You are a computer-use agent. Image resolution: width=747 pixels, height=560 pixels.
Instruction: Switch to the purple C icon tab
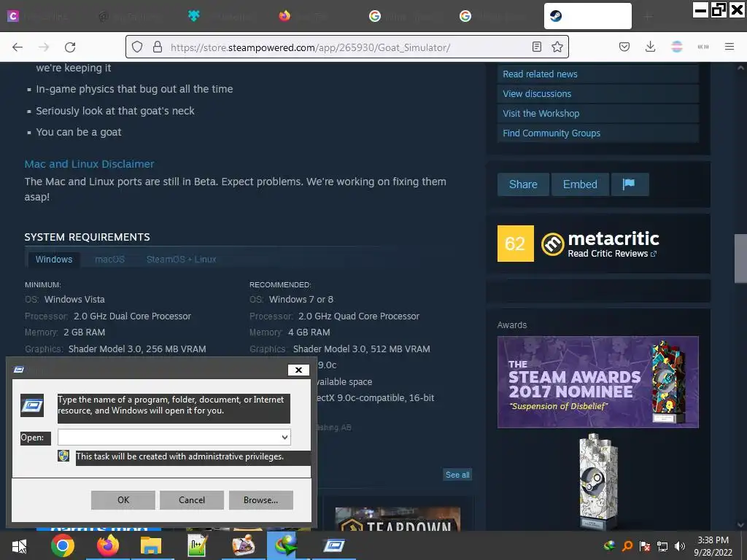(13, 16)
